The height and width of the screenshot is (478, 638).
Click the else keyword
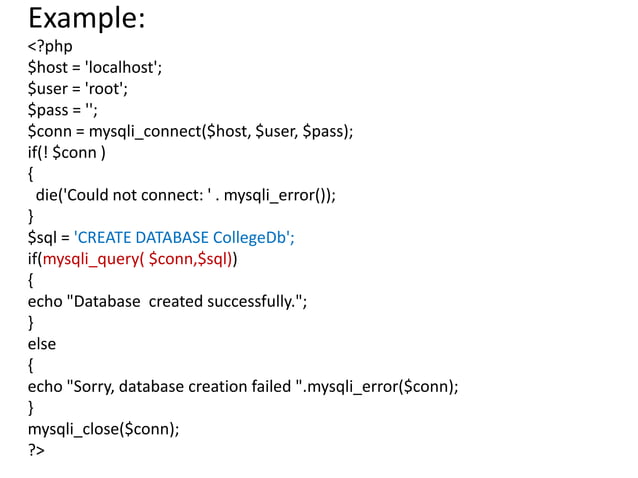tap(42, 344)
